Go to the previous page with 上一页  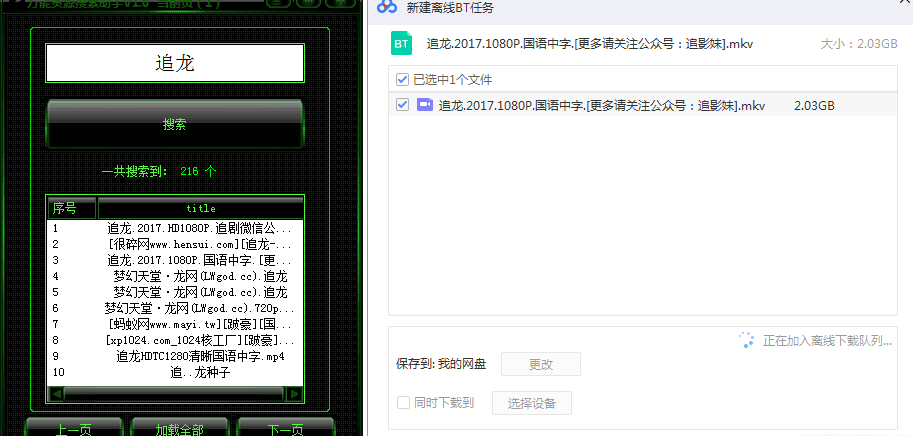tap(73, 428)
